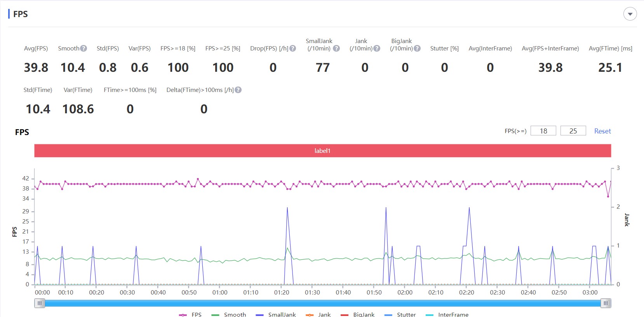Click help icon next to Smooth
The height and width of the screenshot is (317, 644).
[84, 49]
